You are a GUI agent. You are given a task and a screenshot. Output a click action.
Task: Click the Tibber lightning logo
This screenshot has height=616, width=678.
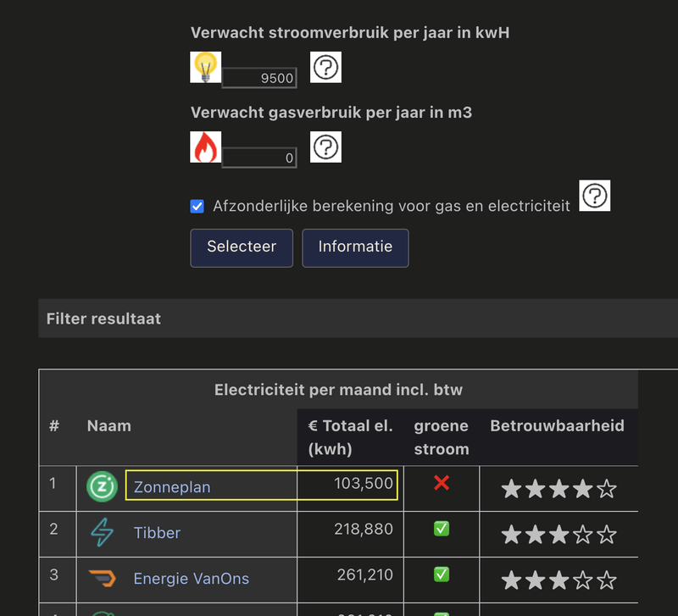[x=102, y=534]
